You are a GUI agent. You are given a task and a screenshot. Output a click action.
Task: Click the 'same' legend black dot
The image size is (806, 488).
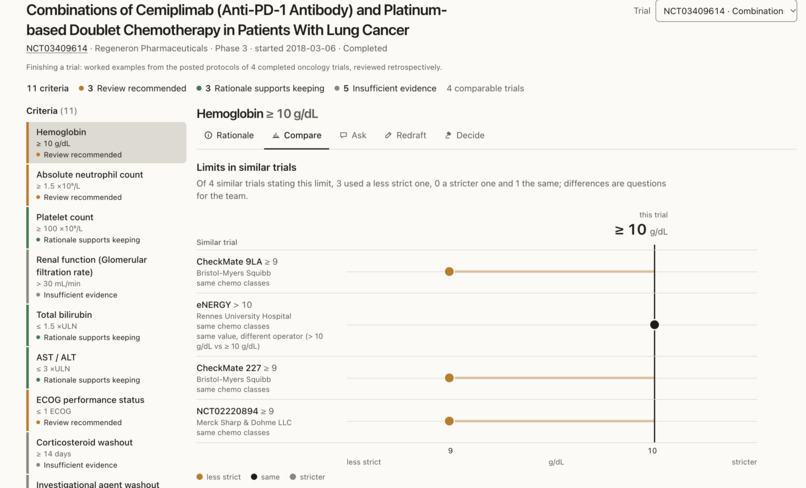coord(254,477)
